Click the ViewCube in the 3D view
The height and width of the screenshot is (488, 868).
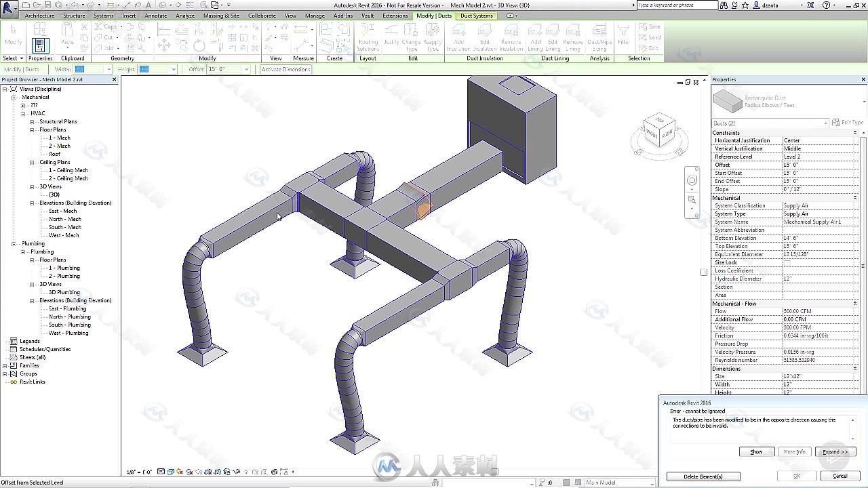[659, 130]
